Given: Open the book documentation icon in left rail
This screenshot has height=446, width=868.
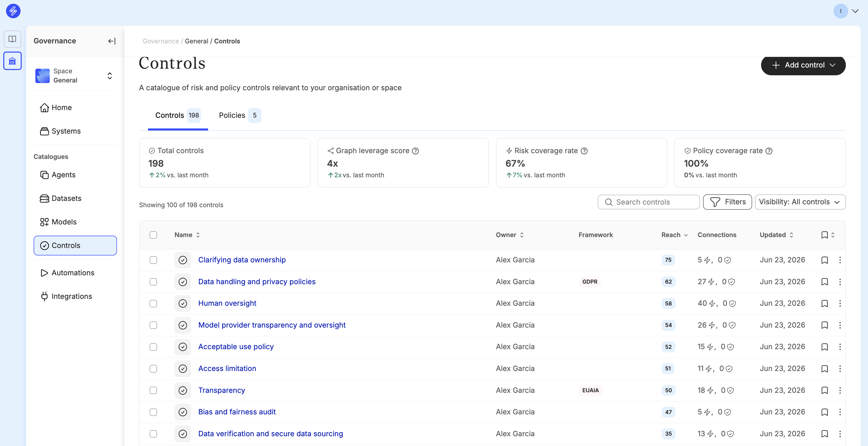Looking at the screenshot, I should (x=12, y=39).
